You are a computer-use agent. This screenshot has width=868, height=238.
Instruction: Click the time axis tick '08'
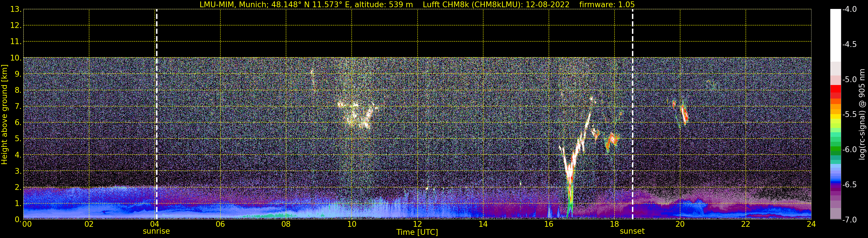click(x=286, y=224)
